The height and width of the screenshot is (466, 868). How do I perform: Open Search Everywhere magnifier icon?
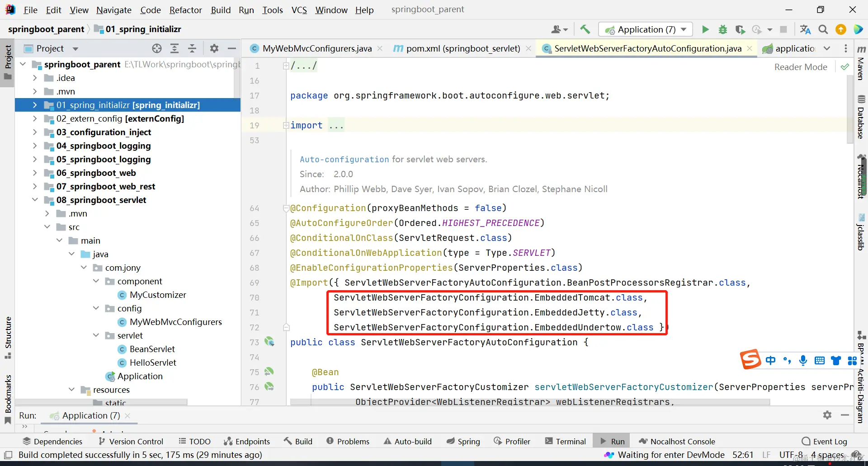coord(823,29)
